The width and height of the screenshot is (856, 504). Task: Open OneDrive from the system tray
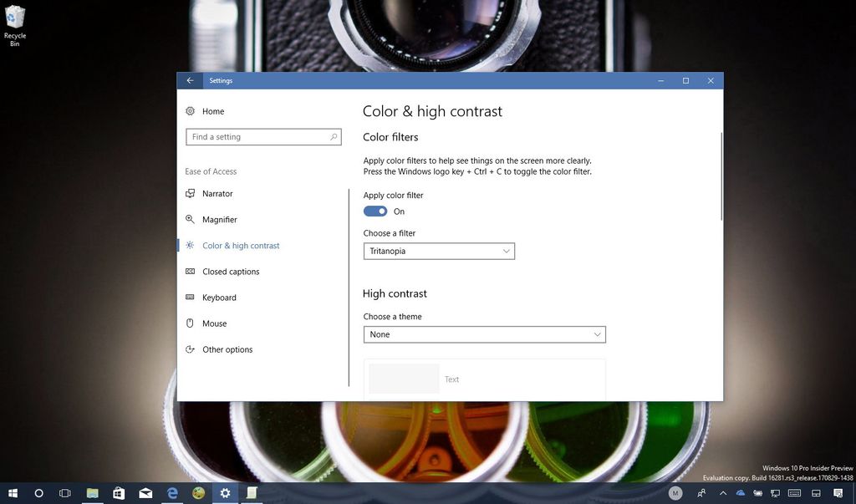740,493
